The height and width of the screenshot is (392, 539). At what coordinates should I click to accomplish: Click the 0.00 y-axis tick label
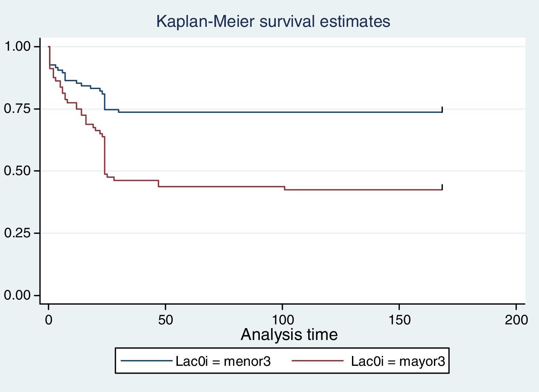(17, 295)
